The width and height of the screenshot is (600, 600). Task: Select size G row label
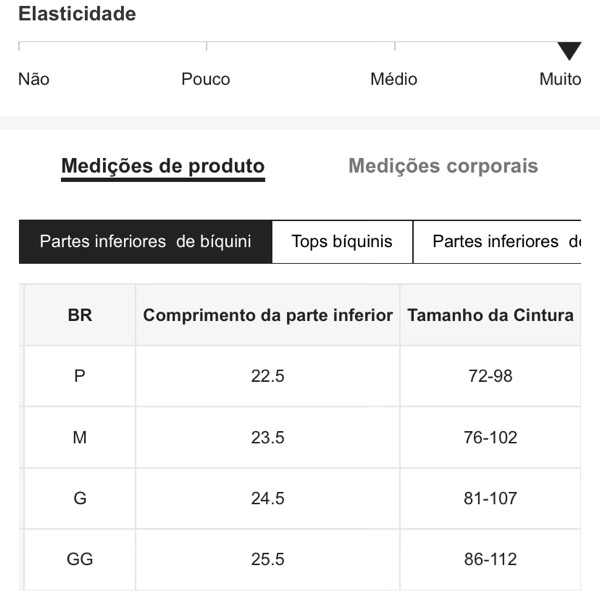(80, 498)
